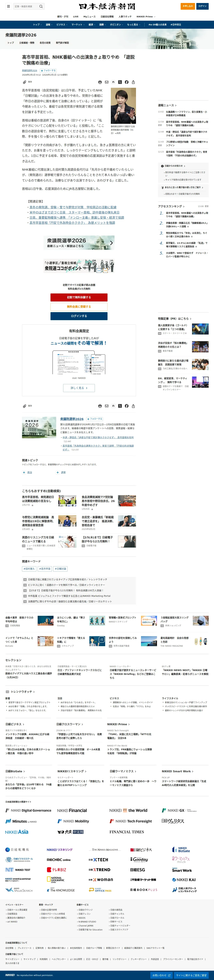Image resolution: width=214 pixels, height=980 pixels.
Task: Click the 無料会員に登録する button
Action: pos(79,307)
